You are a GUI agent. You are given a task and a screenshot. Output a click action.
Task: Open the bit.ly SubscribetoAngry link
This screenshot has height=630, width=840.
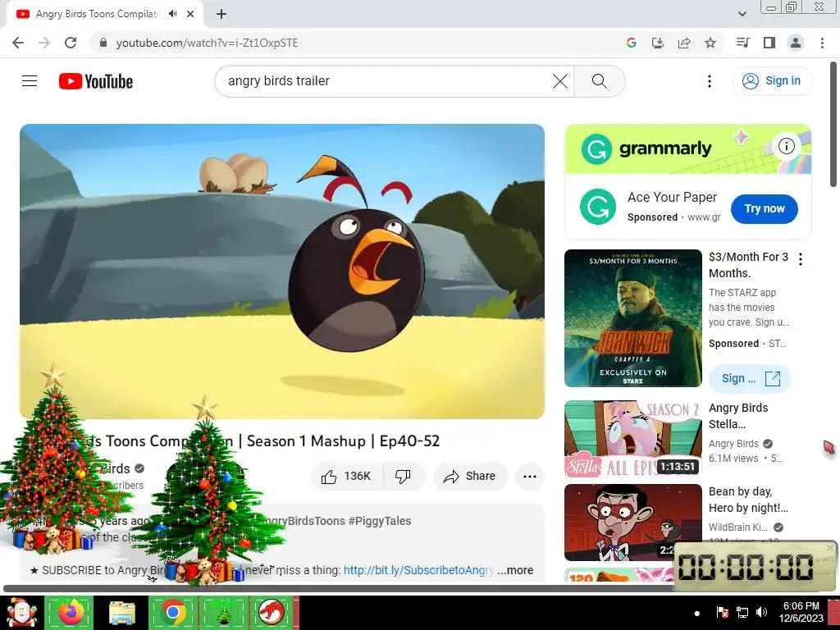[418, 571]
